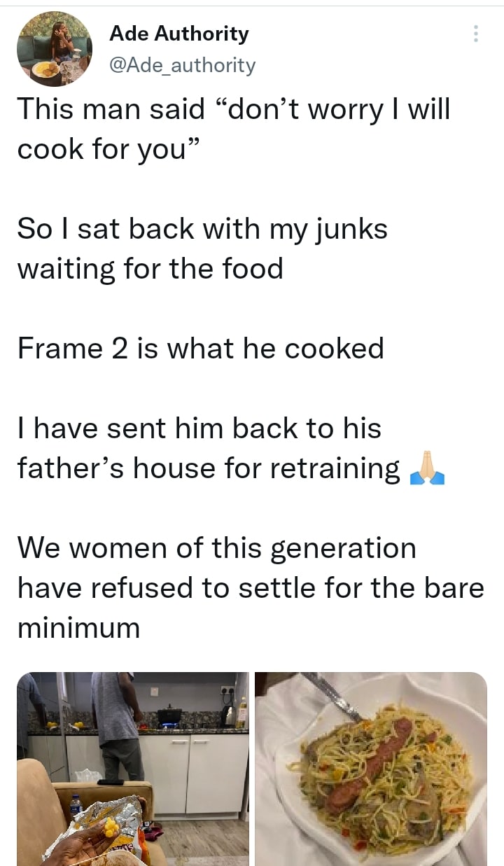Image resolution: width=504 pixels, height=866 pixels.
Task: Click the water bottle in the kitchen photo
Action: [76, 805]
